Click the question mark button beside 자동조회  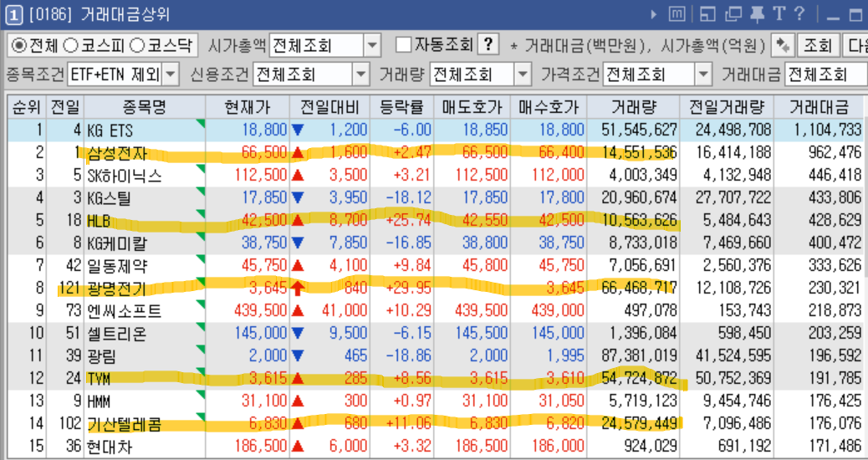(x=488, y=45)
